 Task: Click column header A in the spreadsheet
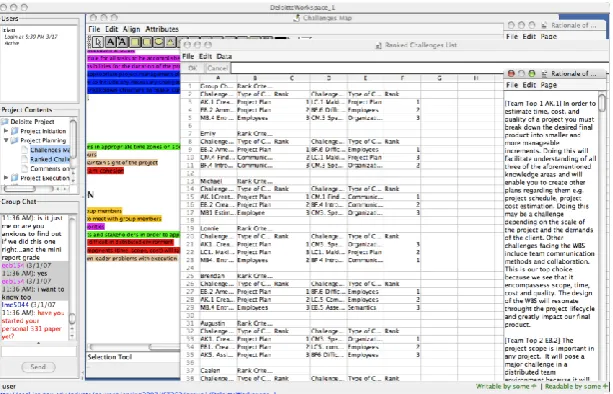(218, 78)
